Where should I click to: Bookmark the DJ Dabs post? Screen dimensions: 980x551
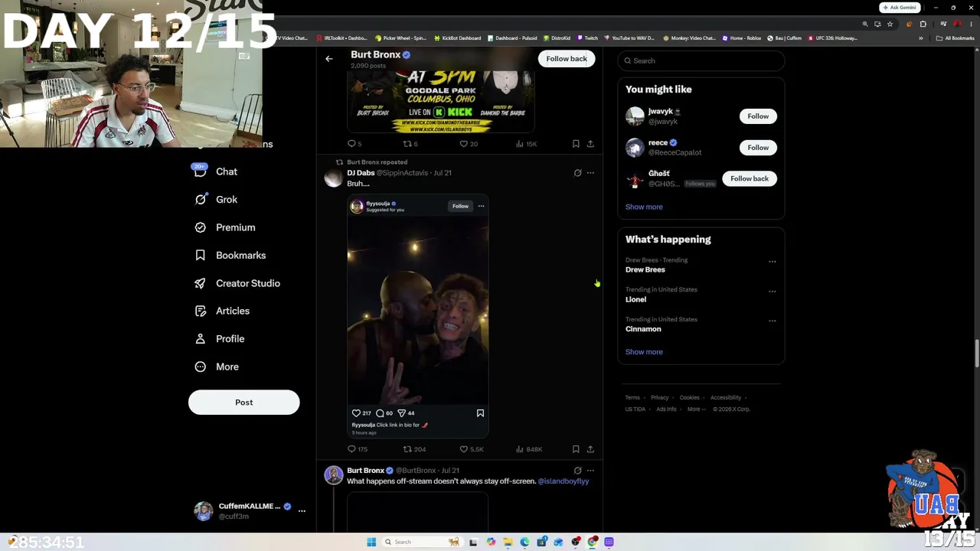coord(576,449)
